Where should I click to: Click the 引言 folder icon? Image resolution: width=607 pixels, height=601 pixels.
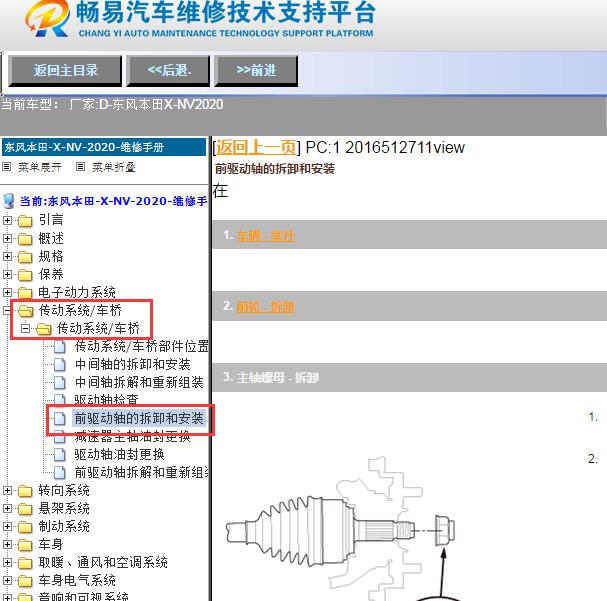(x=25, y=221)
